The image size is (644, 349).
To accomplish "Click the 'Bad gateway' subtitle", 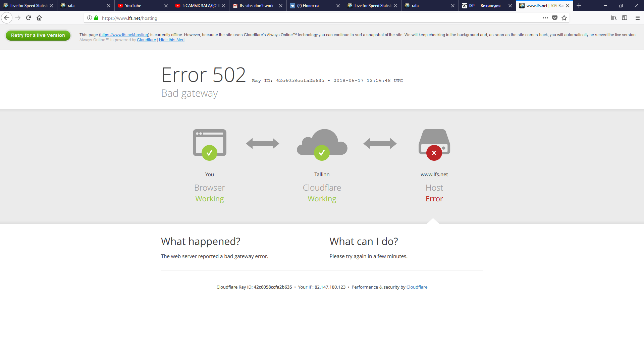I will 190,93.
